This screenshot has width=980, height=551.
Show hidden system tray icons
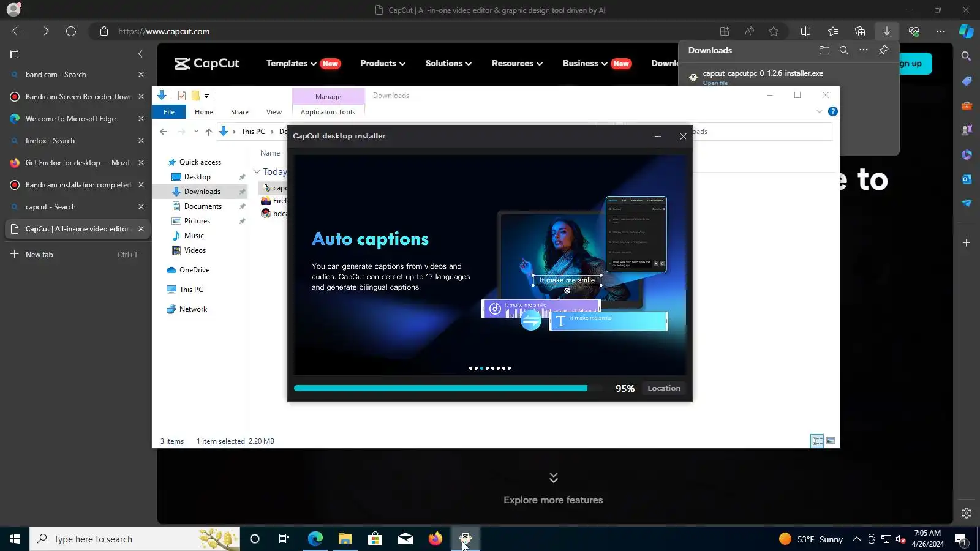(x=857, y=539)
